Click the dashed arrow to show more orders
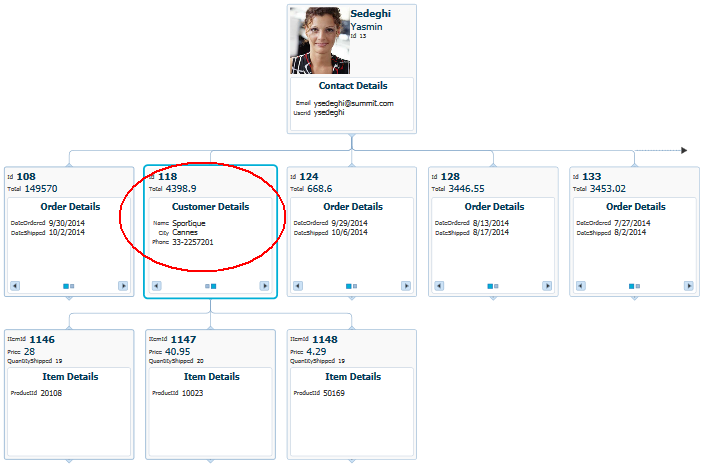 (x=684, y=150)
